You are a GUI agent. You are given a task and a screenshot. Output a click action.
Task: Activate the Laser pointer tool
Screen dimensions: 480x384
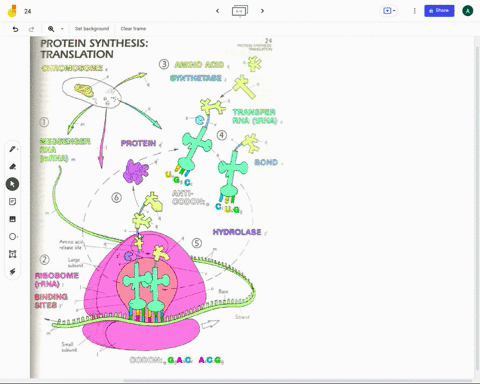click(13, 271)
